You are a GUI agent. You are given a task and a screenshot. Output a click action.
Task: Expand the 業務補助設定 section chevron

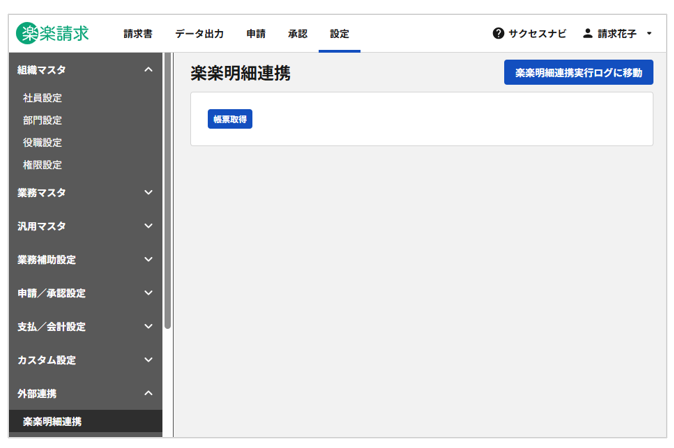[x=148, y=259]
